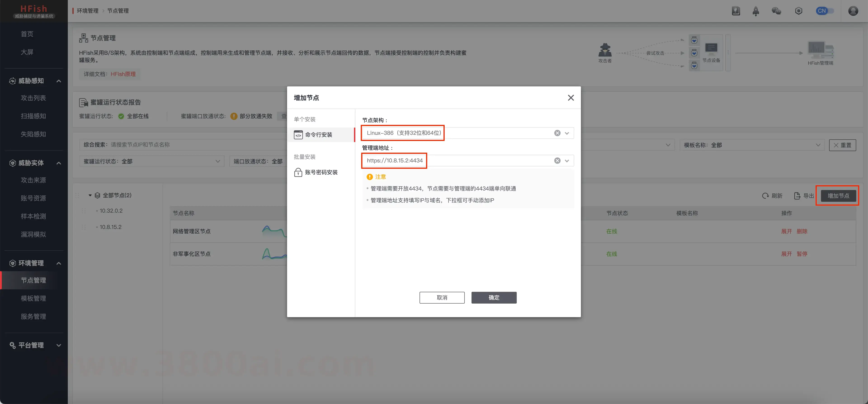Collapse the 全部节点(2) tree
Viewport: 868px width, 404px height.
[90, 196]
